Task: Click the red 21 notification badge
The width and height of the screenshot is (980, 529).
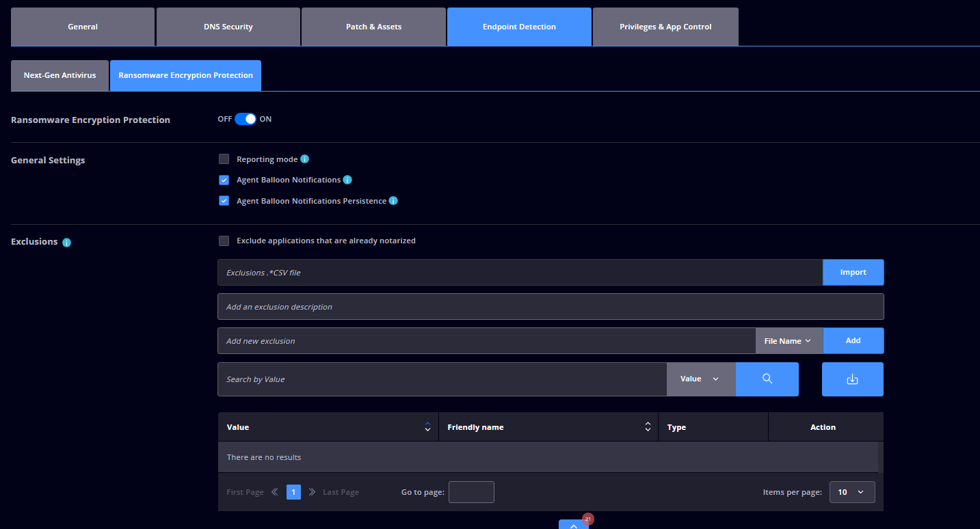Action: (587, 519)
